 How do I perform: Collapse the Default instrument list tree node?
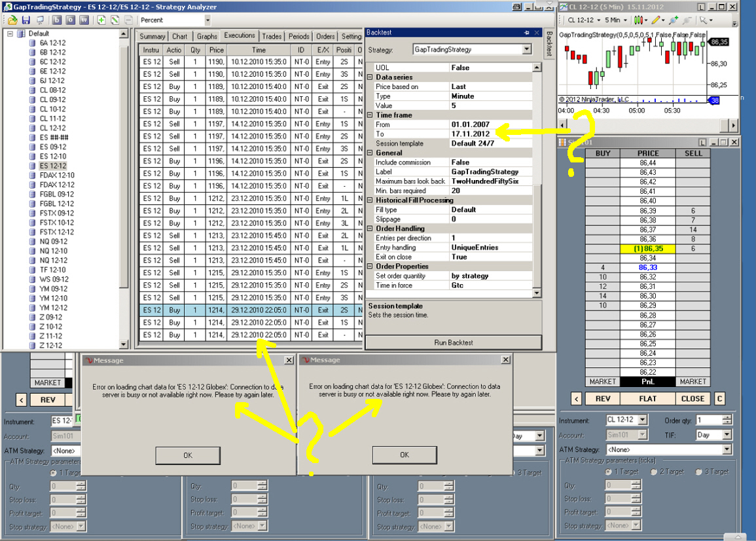(10, 34)
